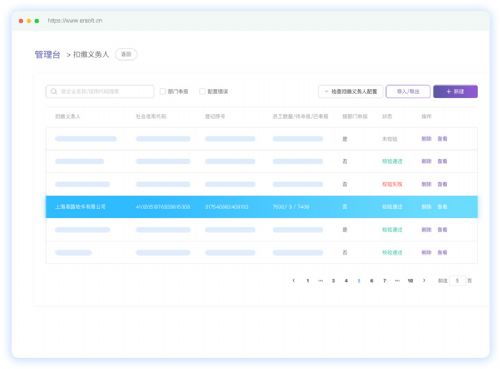This screenshot has height=369, width=500.
Task: Click the green window maximize dot
Action: click(37, 21)
